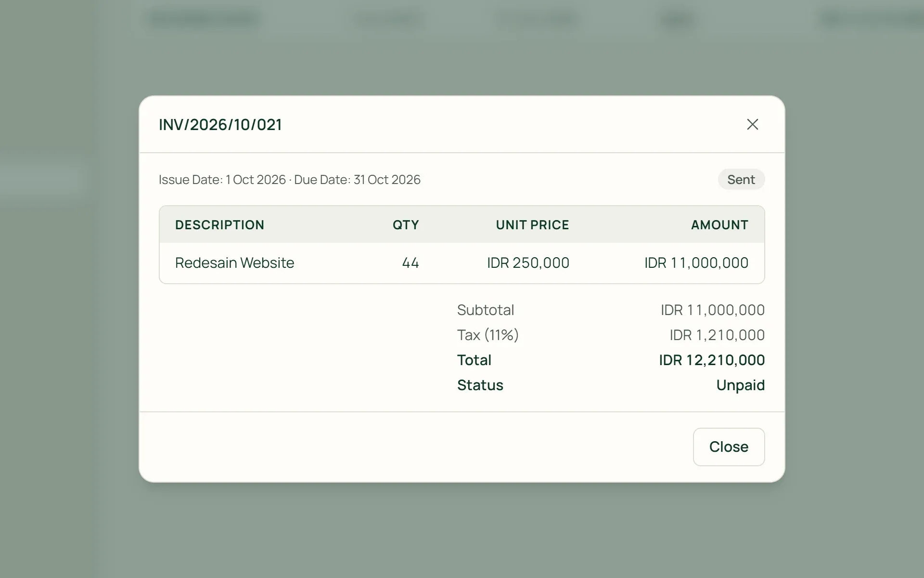Image resolution: width=924 pixels, height=578 pixels.
Task: Click the Subtotal value IDR 11,000,000
Action: point(713,310)
